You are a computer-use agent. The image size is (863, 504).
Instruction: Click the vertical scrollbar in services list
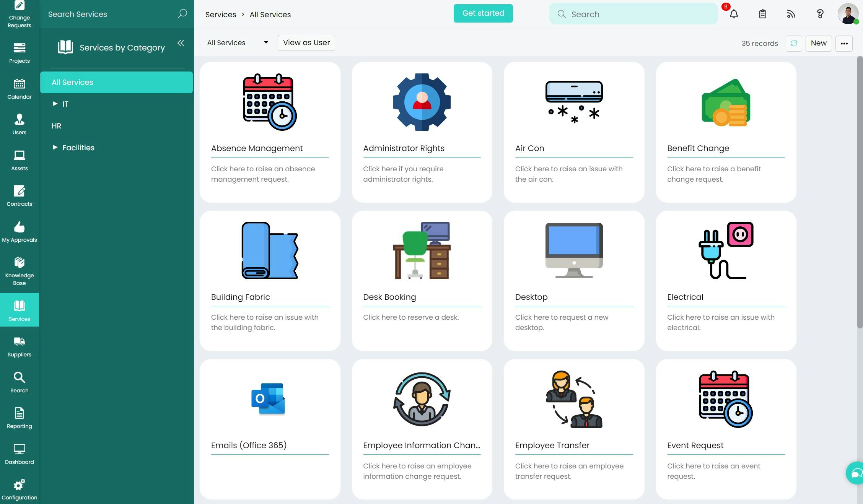[860, 191]
